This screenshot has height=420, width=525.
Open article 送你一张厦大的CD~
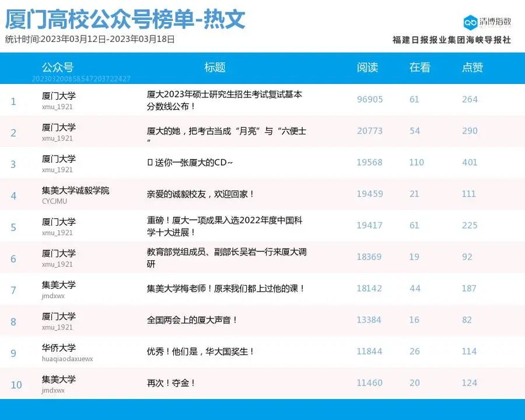(x=190, y=162)
